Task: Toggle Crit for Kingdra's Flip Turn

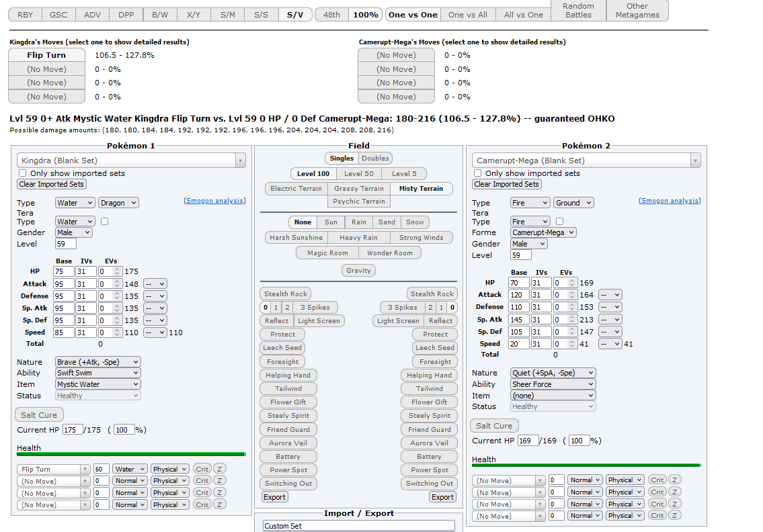Action: [202, 469]
